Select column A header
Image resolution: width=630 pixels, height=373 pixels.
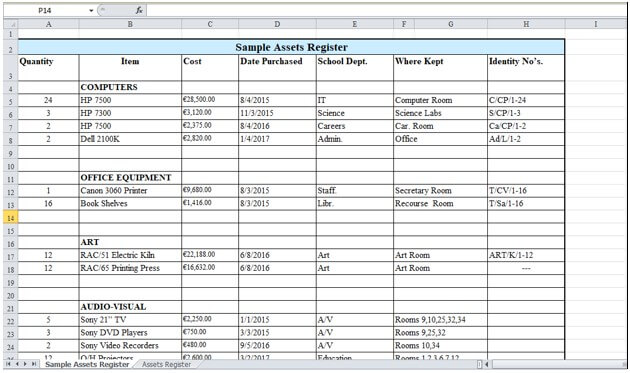pos(49,24)
